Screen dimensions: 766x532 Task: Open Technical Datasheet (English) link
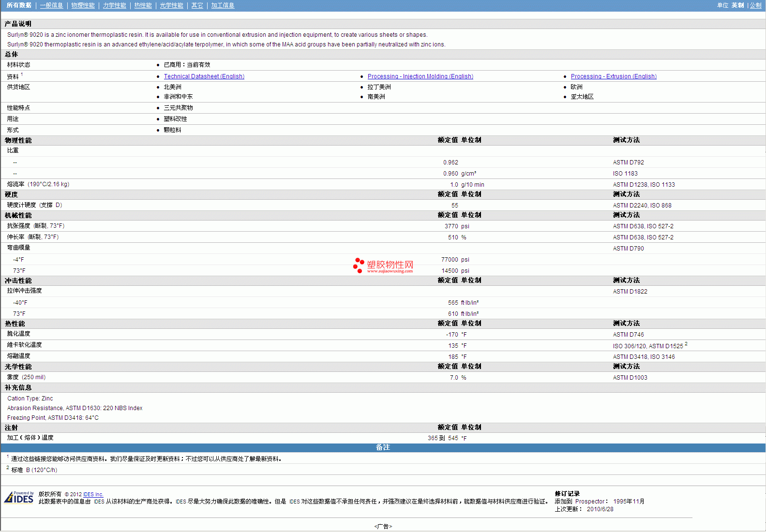point(204,76)
